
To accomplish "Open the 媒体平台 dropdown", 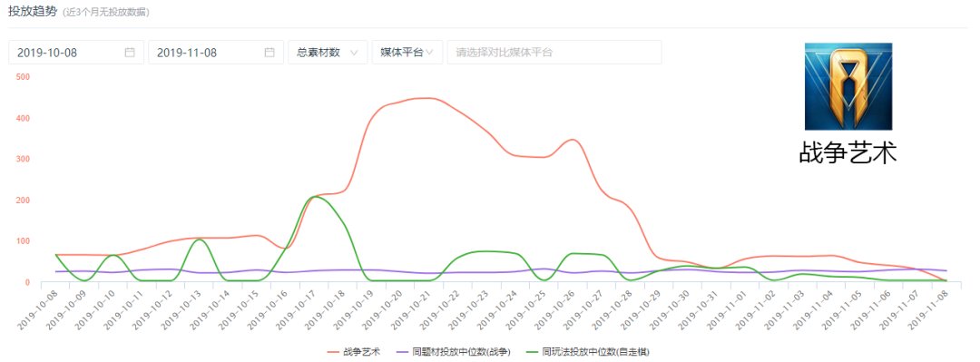I will coord(407,53).
